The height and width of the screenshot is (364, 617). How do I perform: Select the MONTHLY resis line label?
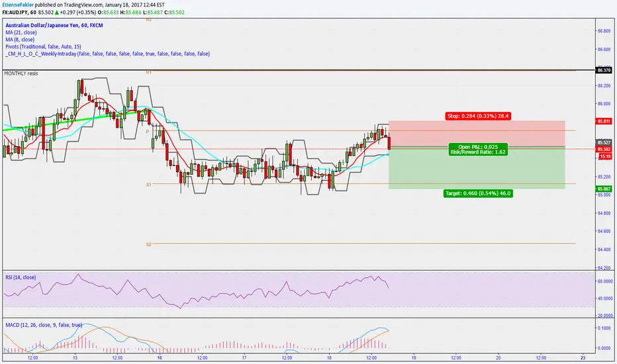21,73
